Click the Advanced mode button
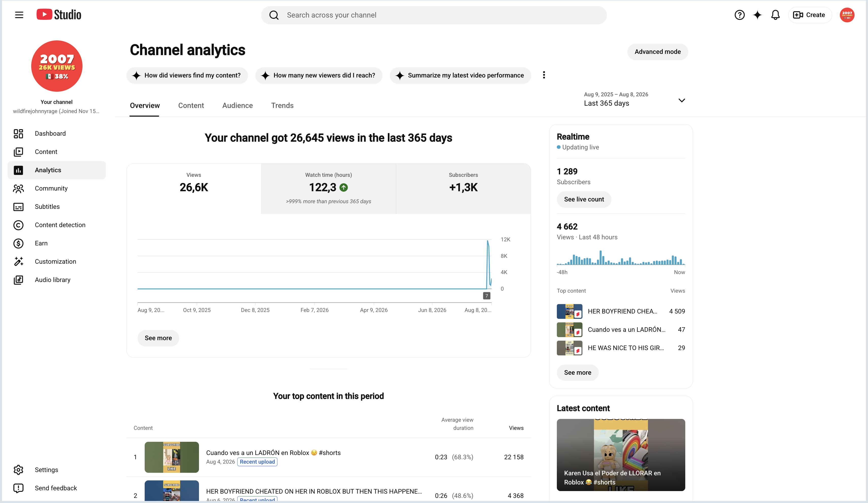Viewport: 868px width, 503px height. point(658,52)
